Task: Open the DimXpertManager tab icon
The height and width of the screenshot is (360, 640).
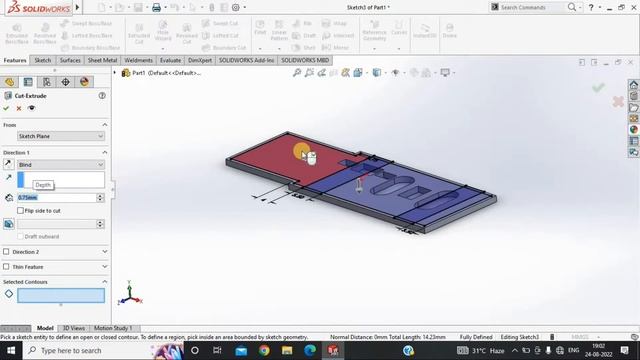Action: coord(66,82)
